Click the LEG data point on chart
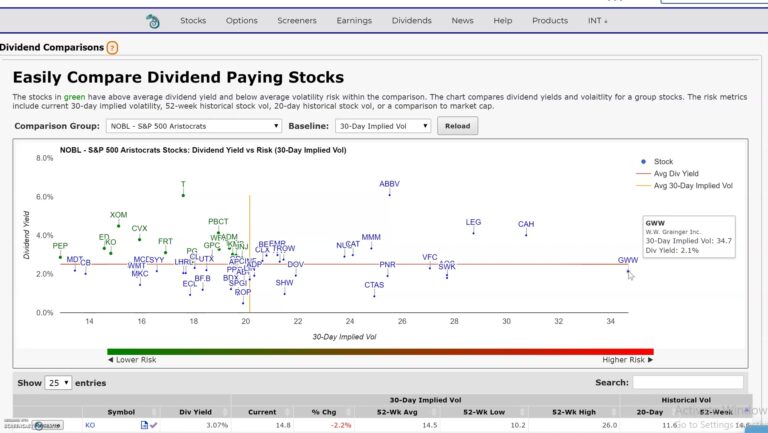 point(474,233)
